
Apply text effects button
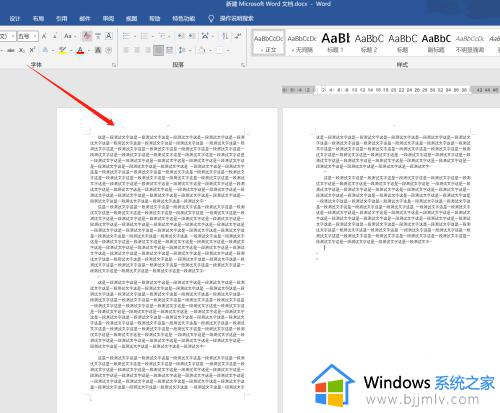click(46, 50)
